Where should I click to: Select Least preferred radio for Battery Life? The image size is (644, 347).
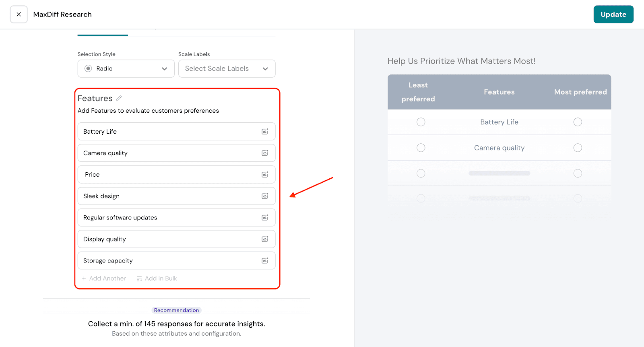(x=421, y=122)
